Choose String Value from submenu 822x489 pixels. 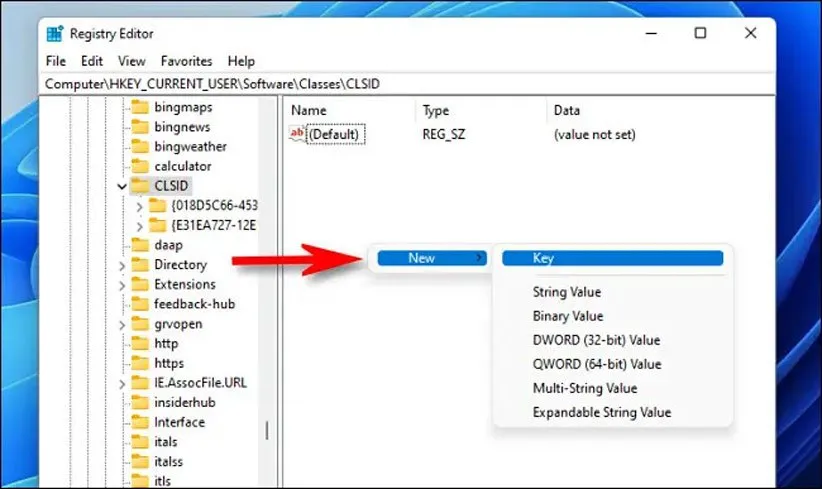567,292
